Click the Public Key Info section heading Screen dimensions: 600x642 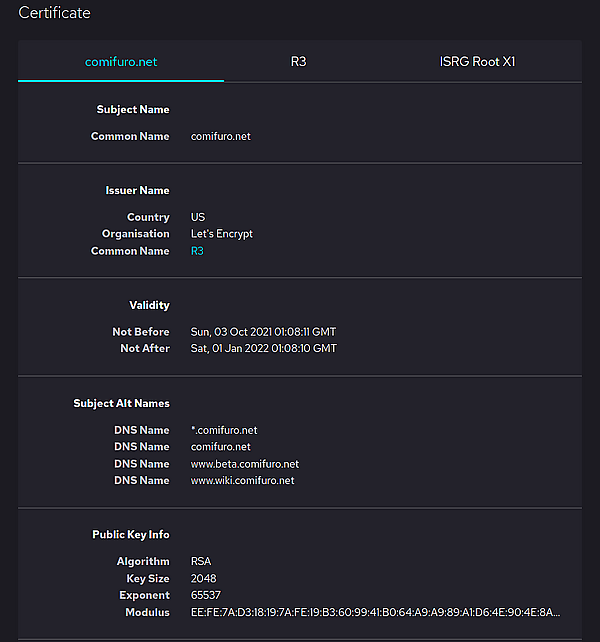131,535
